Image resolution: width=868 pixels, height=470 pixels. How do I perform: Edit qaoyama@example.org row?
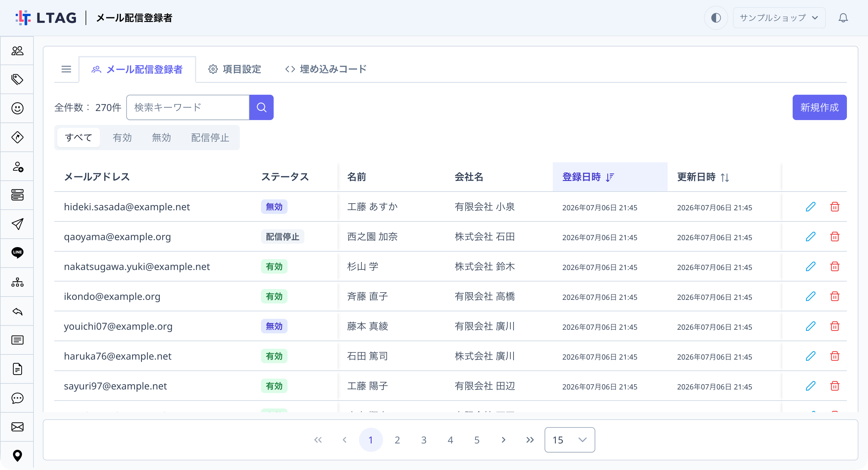(x=810, y=236)
